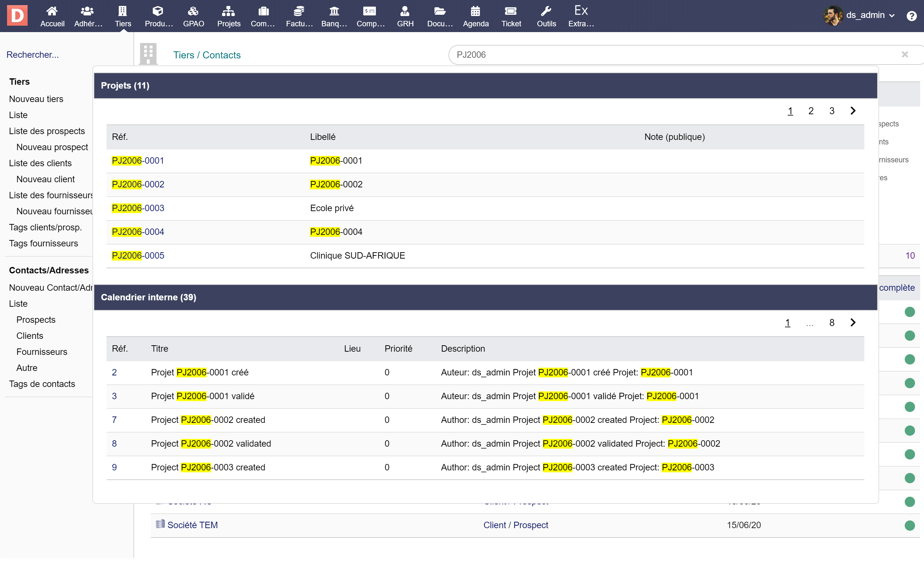Open Société TEM company link
This screenshot has height=566, width=924.
pos(192,525)
